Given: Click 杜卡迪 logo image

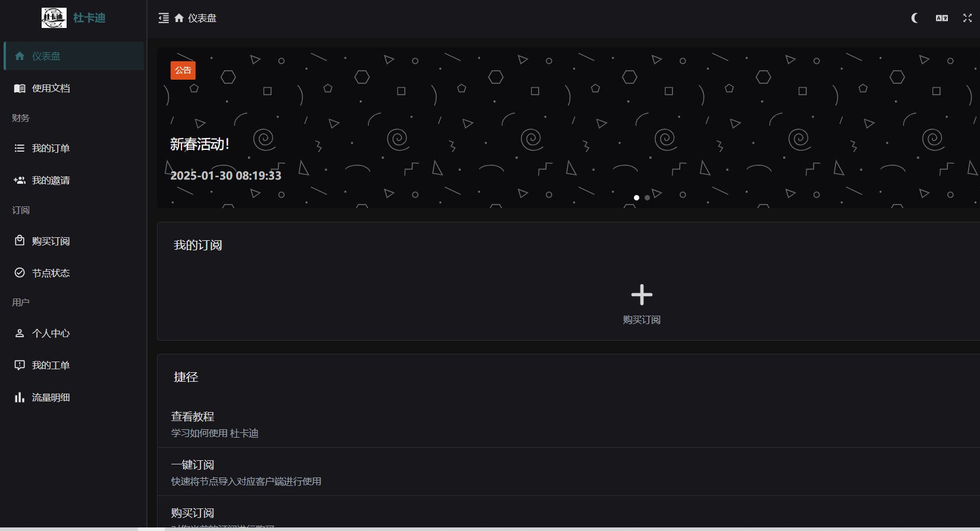Looking at the screenshot, I should click(x=54, y=18).
